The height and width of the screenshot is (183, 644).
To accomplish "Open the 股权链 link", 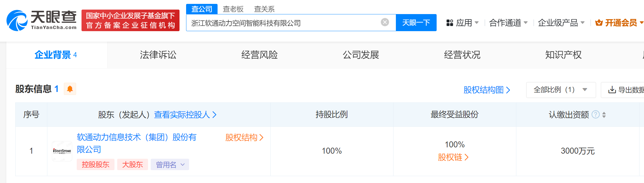I will [x=453, y=157].
